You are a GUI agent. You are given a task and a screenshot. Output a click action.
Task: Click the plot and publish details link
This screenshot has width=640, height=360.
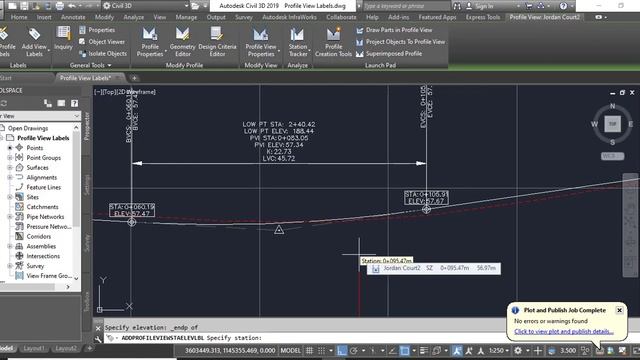563,331
